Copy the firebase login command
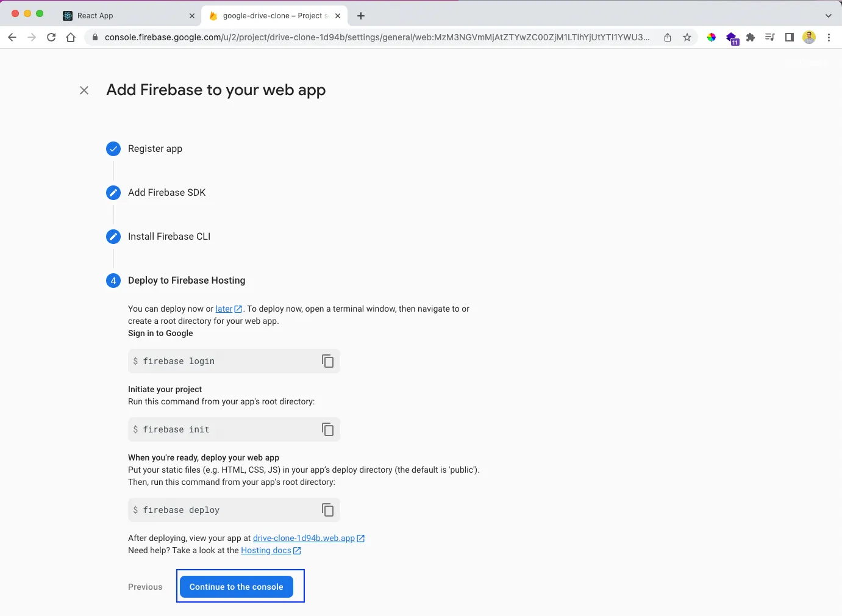 click(x=327, y=361)
